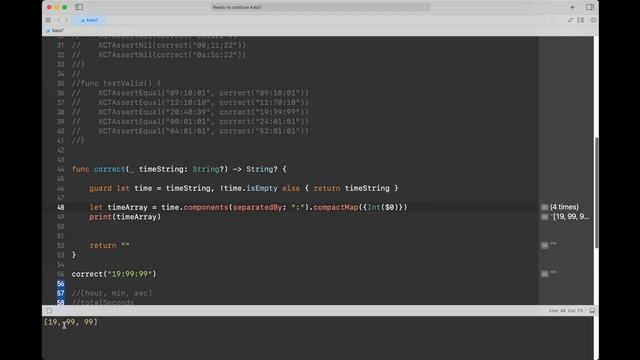Click the green zoom window button
Screen dimensions: 640x360
coord(64,7)
